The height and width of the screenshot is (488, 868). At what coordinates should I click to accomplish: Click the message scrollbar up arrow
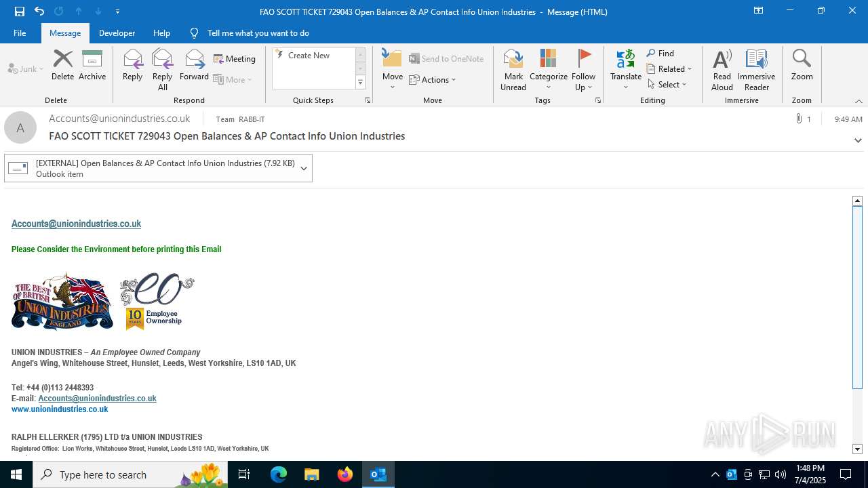[857, 201]
